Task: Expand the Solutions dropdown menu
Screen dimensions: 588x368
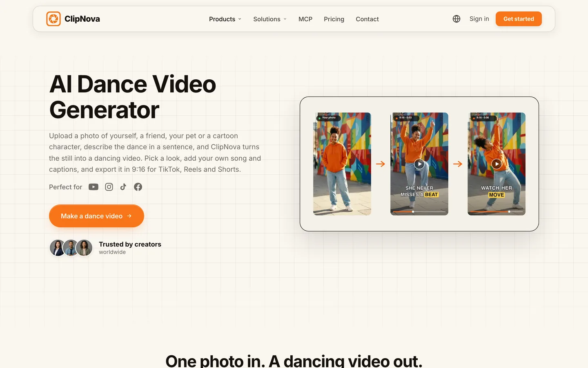Action: [270, 19]
